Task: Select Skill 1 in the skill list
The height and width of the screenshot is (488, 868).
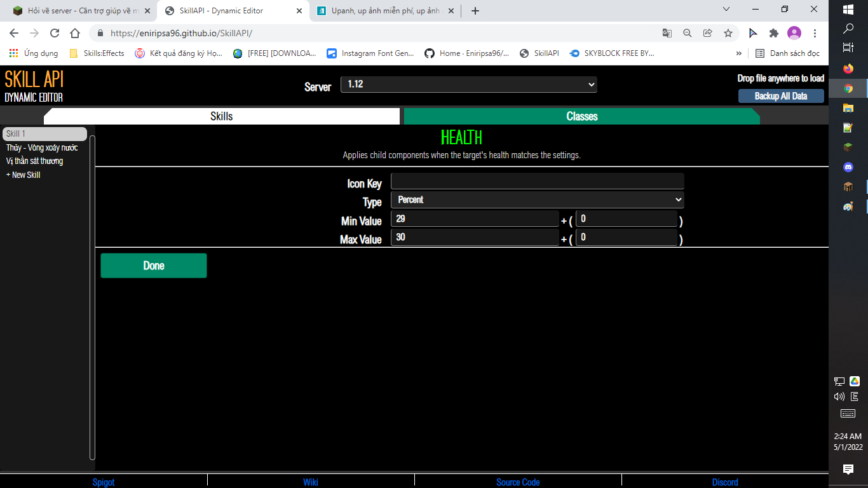Action: click(44, 133)
